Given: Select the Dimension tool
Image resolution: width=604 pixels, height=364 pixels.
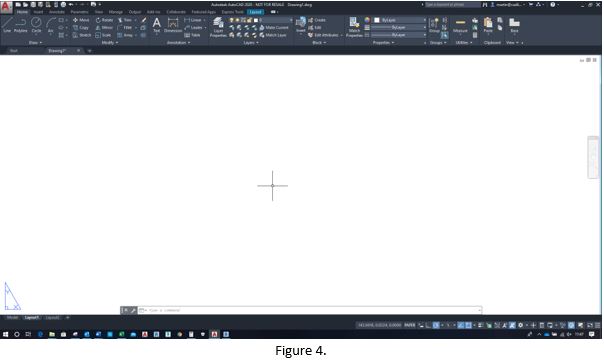Looking at the screenshot, I should coord(173,25).
